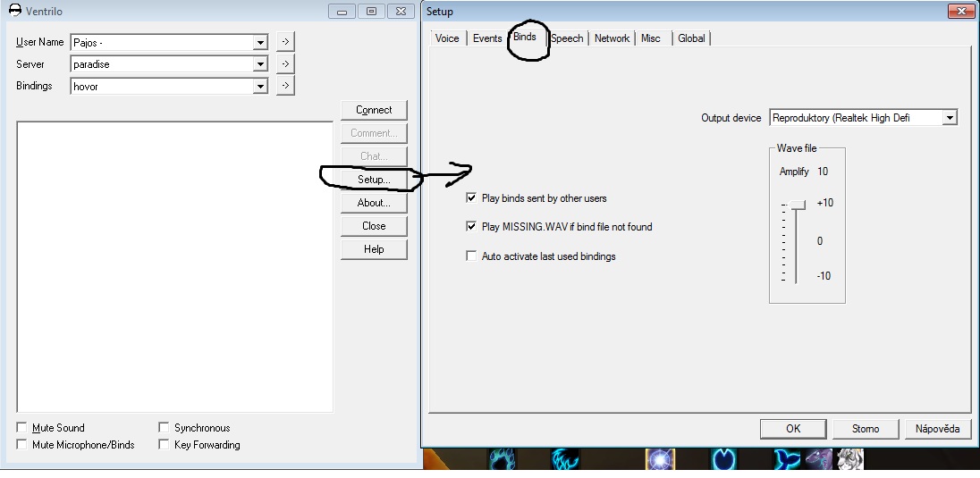Switch to the Voice tab
980x478 pixels.
pyautogui.click(x=447, y=38)
